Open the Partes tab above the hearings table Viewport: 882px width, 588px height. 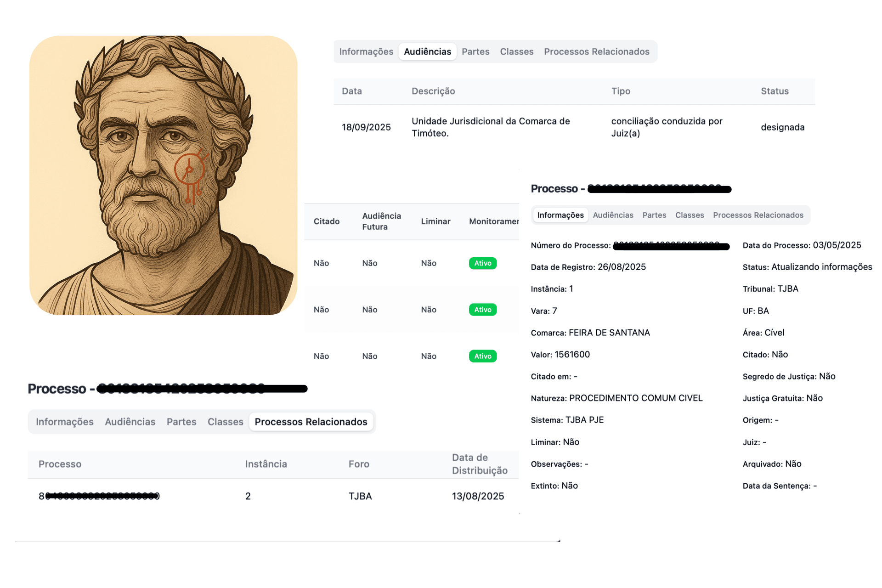coord(475,52)
